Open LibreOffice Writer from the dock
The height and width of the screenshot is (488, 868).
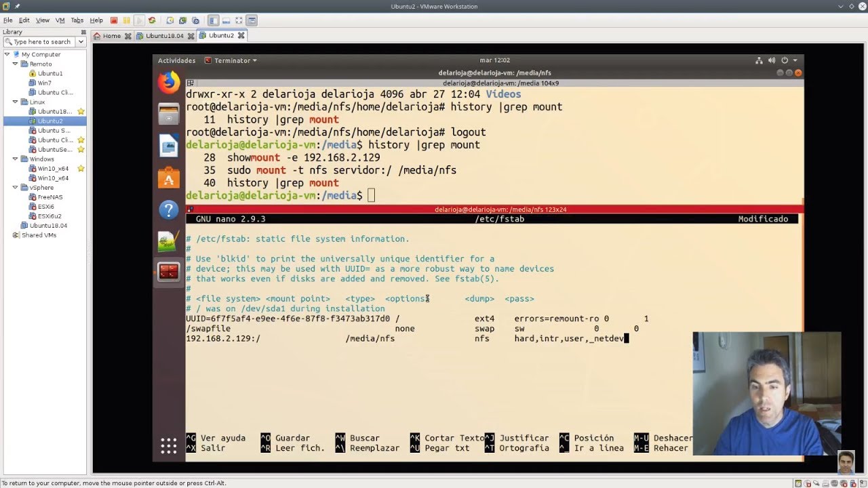click(x=169, y=146)
